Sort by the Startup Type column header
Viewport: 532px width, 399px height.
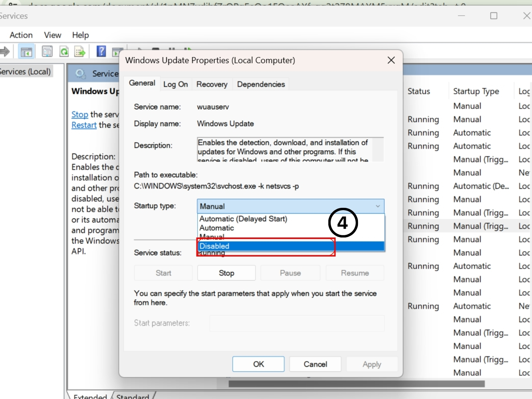pyautogui.click(x=476, y=92)
